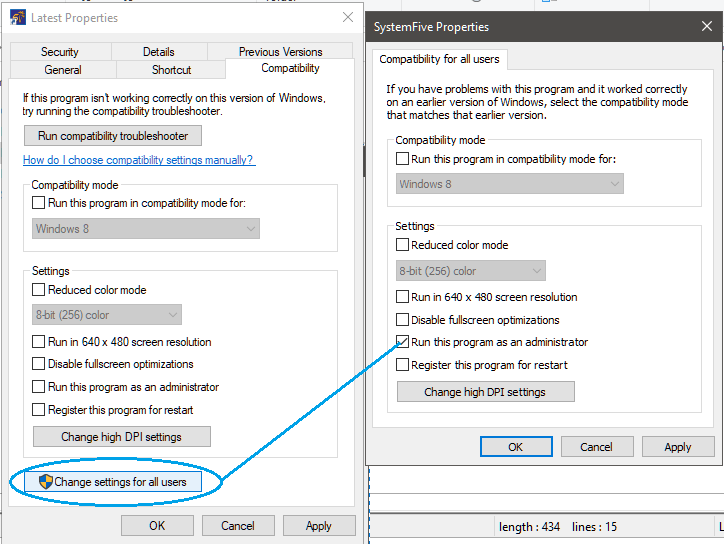The width and height of the screenshot is (724, 544).
Task: Close the SystemFive Properties dialog
Action: (x=706, y=26)
